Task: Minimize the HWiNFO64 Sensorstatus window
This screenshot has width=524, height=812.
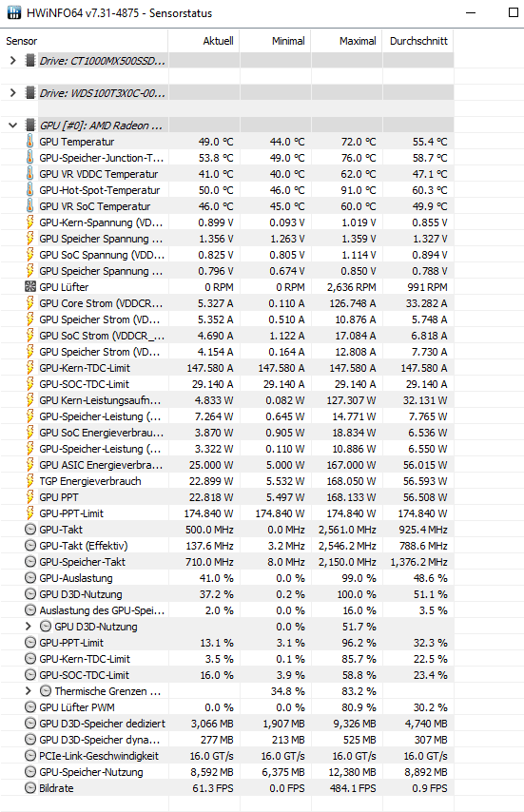Action: coord(471,12)
